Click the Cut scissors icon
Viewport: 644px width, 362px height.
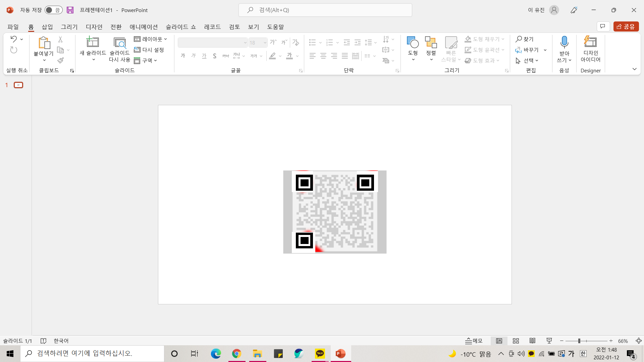[x=60, y=39]
